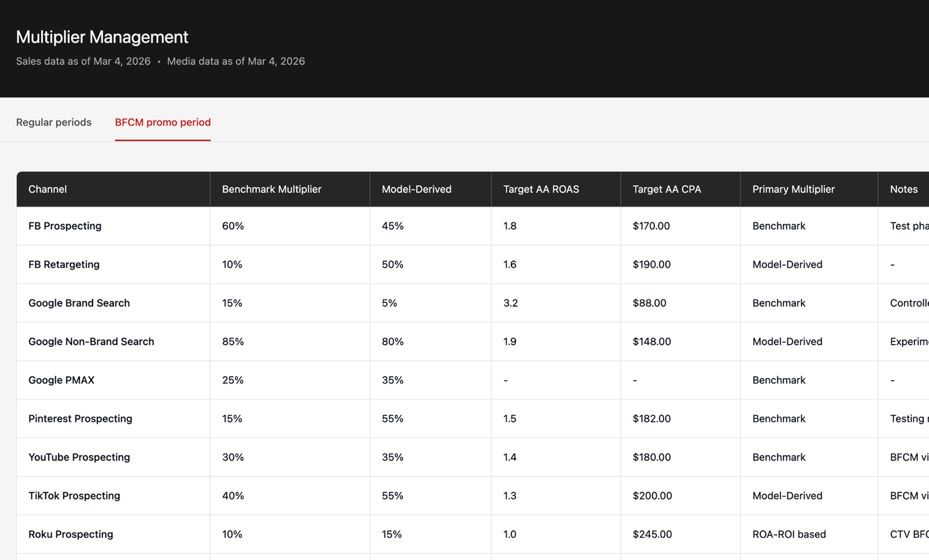Screen dimensions: 929x560
Task: Click FB Prospecting's 60% benchmark multiplier
Action: pyautogui.click(x=233, y=226)
